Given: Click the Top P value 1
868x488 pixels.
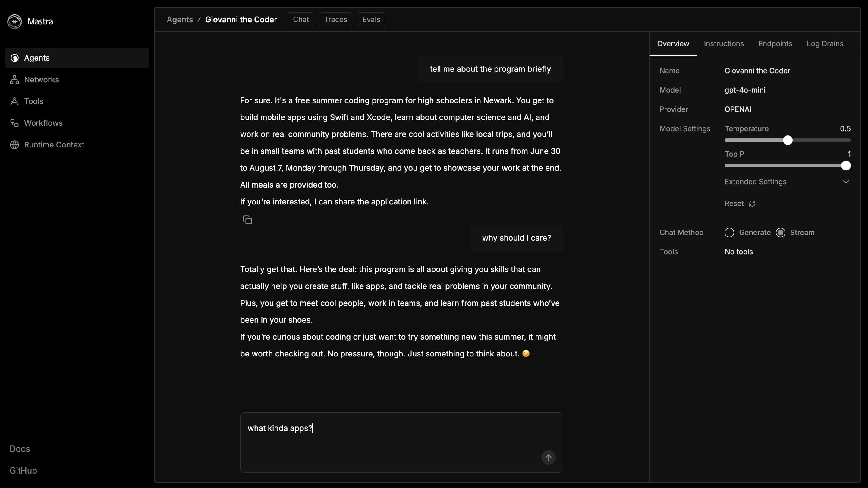Looking at the screenshot, I should 849,154.
